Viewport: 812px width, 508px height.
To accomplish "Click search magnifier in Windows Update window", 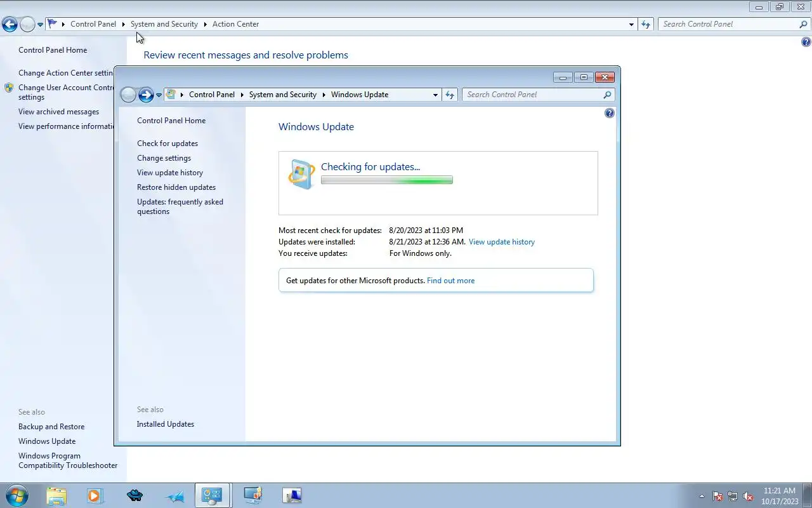I will pos(607,95).
